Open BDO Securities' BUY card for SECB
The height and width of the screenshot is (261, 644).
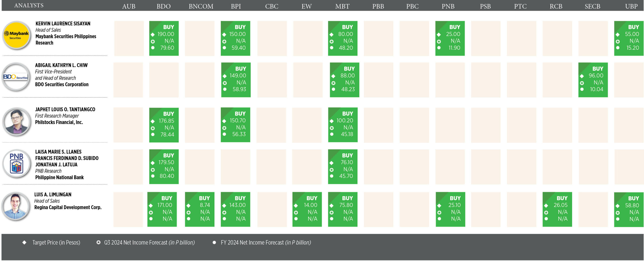[593, 80]
